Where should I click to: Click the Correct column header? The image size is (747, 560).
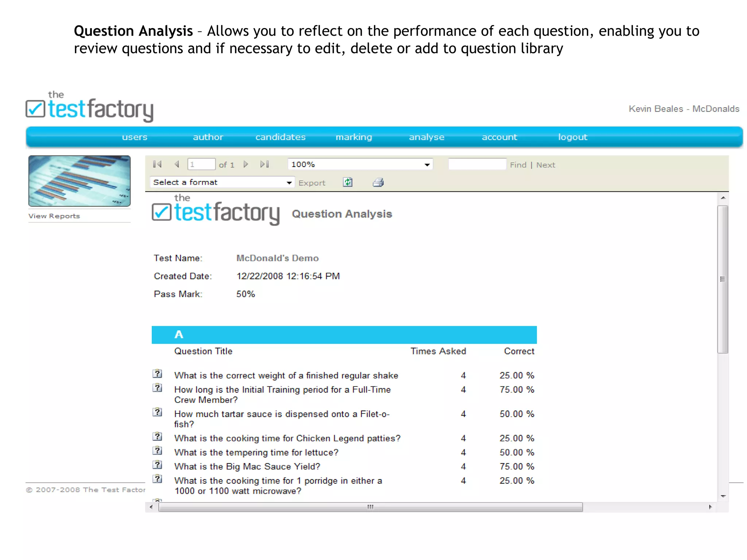point(519,351)
